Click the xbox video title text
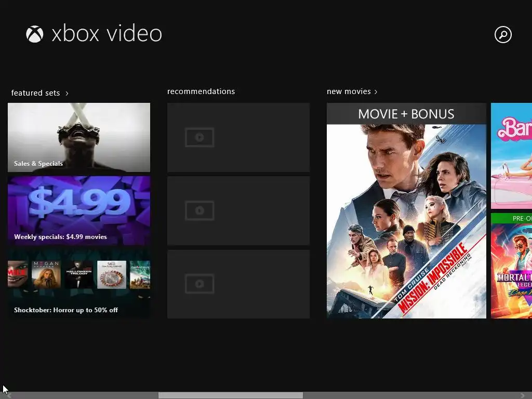Viewport: 532px width, 399px height. [107, 34]
